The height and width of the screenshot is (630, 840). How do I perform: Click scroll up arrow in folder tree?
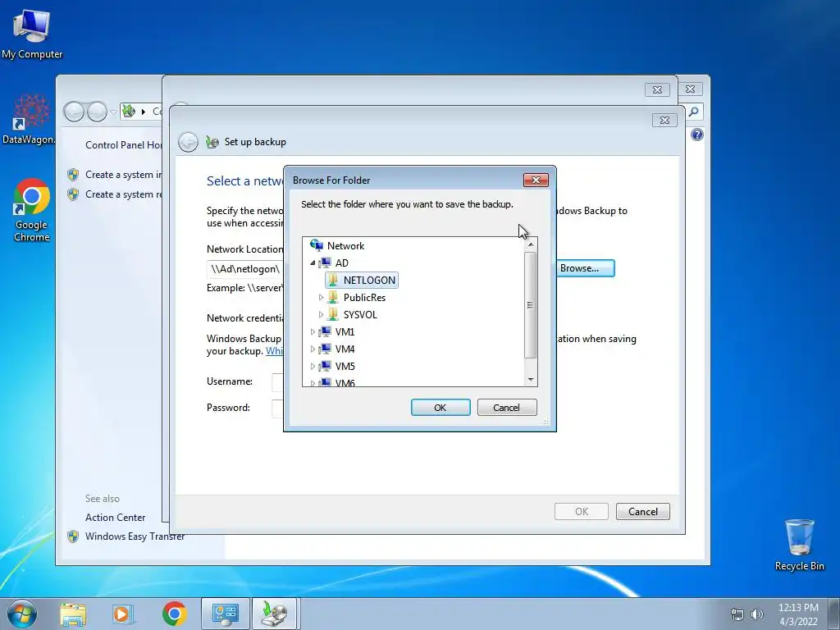click(531, 244)
